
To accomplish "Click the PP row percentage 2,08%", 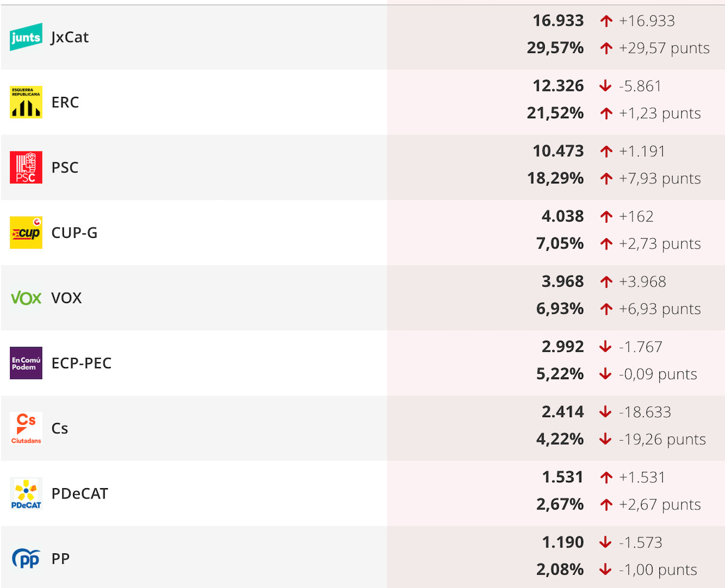I will pos(560,570).
